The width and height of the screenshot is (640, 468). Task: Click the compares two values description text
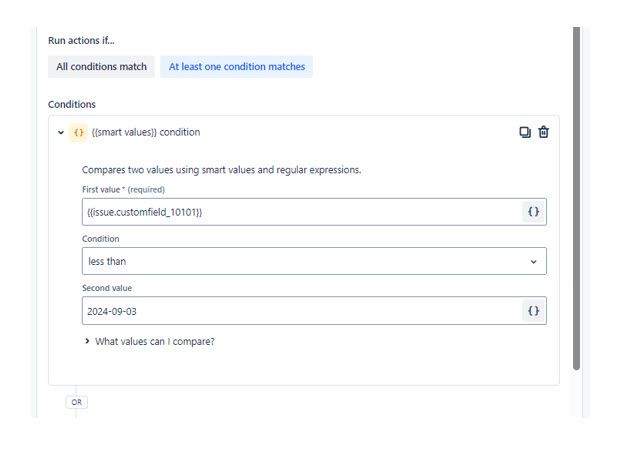222,170
